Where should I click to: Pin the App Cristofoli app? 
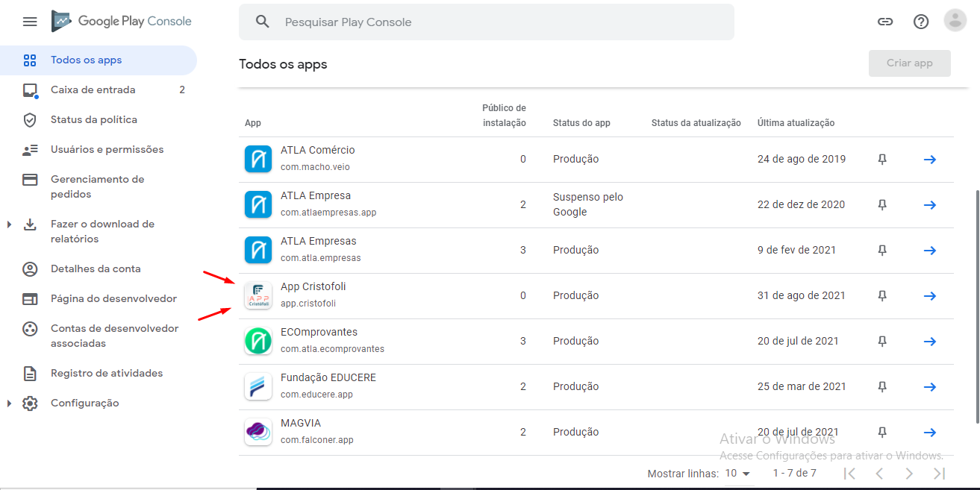click(x=882, y=295)
